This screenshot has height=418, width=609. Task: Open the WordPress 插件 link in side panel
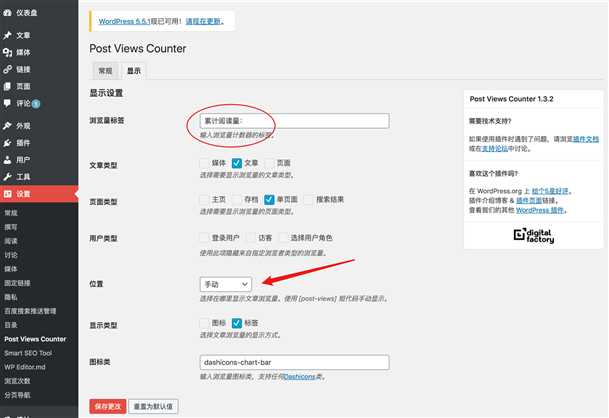point(540,210)
